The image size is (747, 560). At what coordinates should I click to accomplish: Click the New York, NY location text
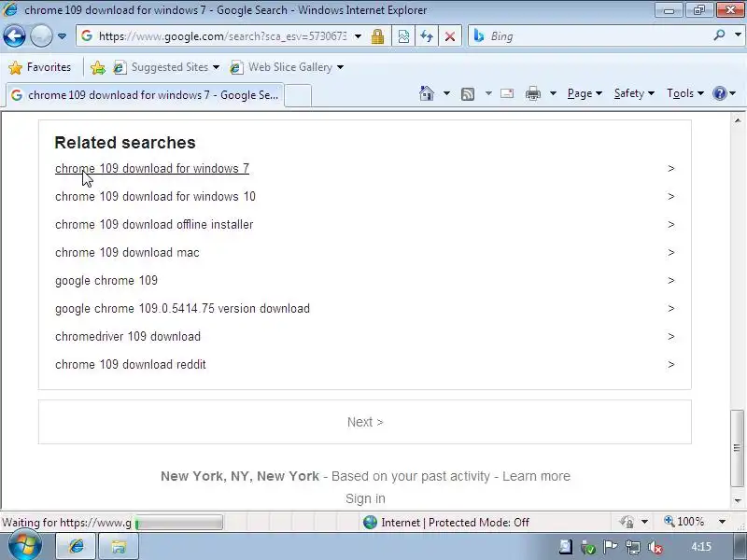pos(240,476)
